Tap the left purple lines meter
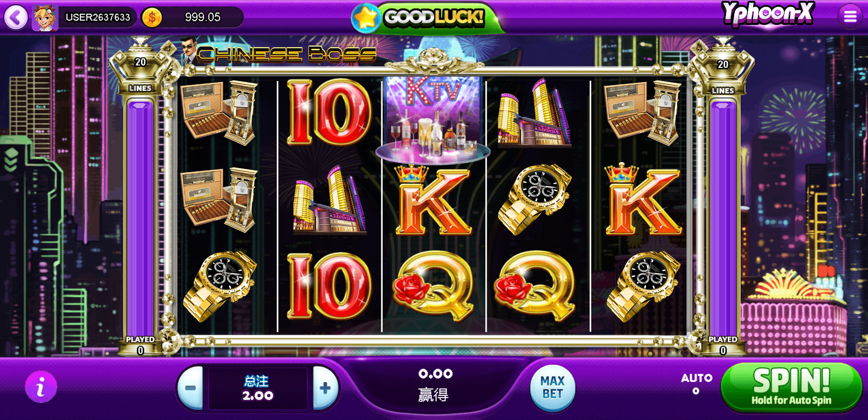Image resolution: width=868 pixels, height=420 pixels. (x=140, y=219)
